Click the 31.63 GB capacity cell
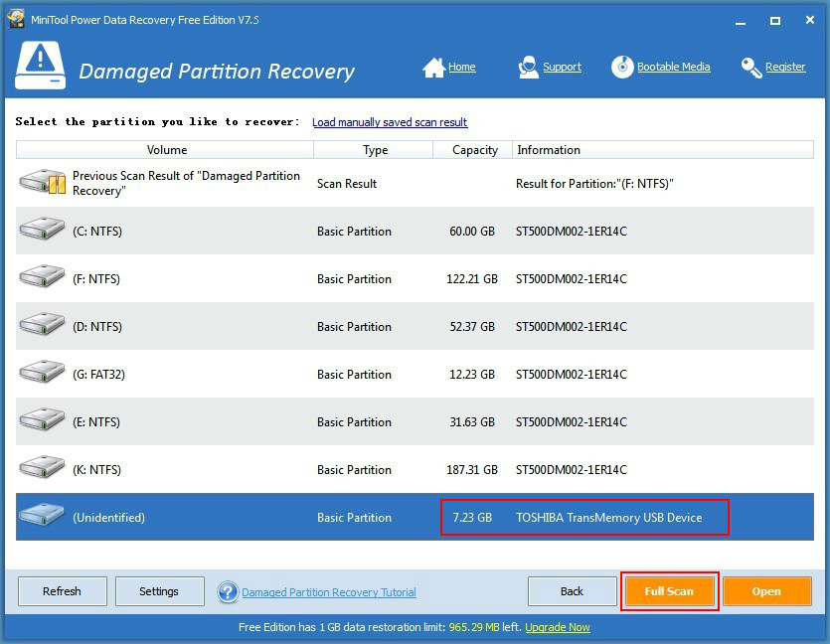This screenshot has width=830, height=644. point(472,421)
